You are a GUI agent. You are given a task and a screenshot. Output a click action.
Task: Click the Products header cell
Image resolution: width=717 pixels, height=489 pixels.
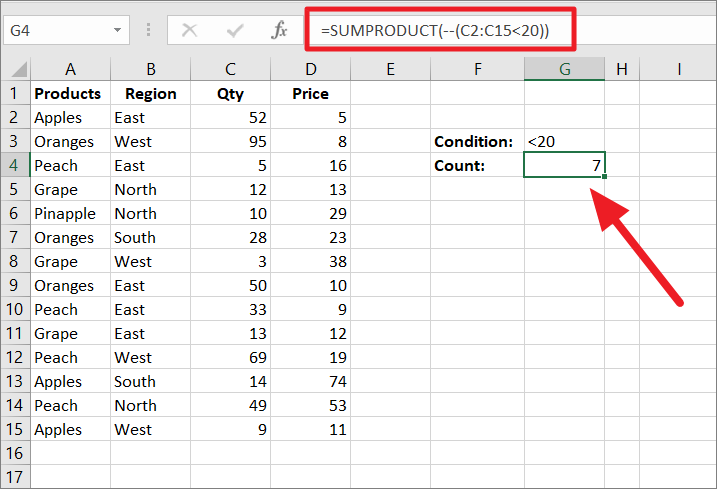click(x=70, y=93)
